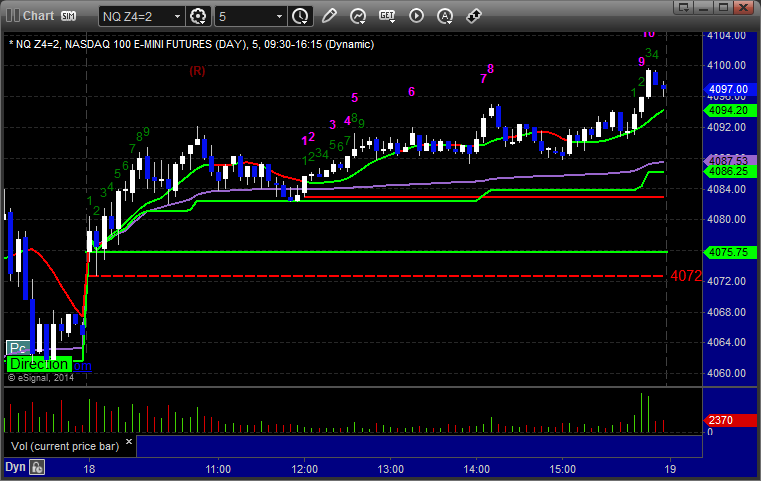Click the 4084.00 price axis label

coord(727,189)
